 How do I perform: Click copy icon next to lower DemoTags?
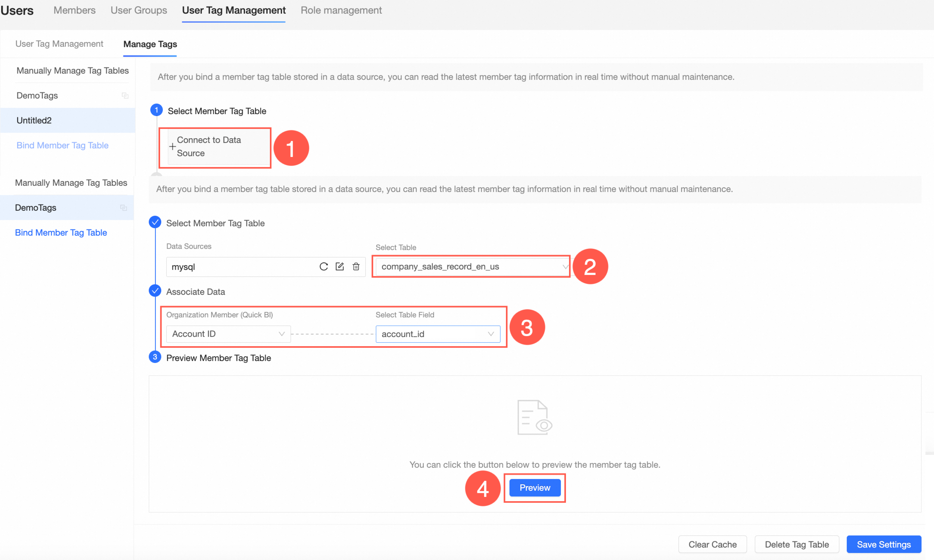(123, 208)
